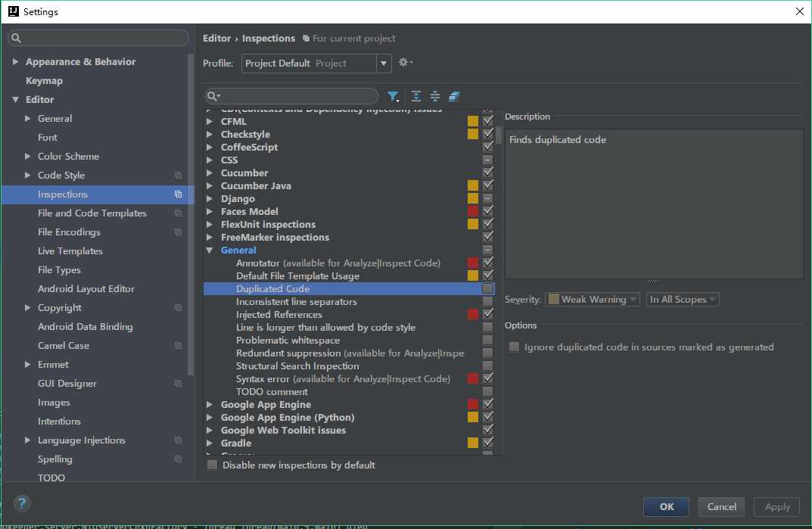Click the magnifier icon in settings search

16,38
